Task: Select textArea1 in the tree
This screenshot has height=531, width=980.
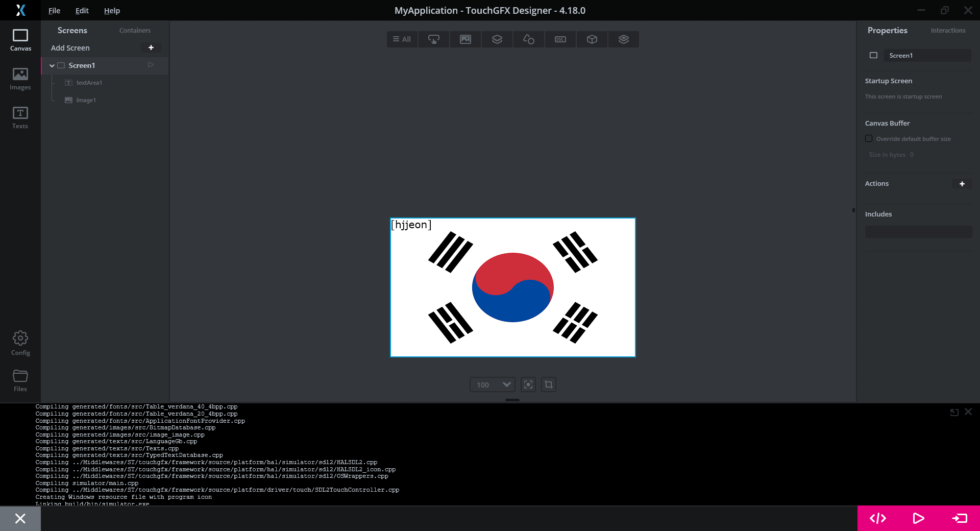Action: (x=89, y=83)
